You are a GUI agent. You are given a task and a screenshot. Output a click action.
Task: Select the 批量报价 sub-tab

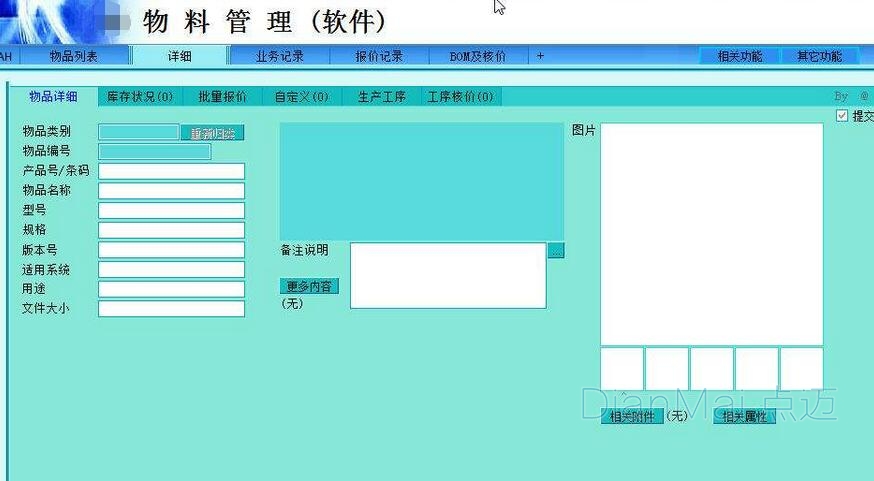point(222,97)
